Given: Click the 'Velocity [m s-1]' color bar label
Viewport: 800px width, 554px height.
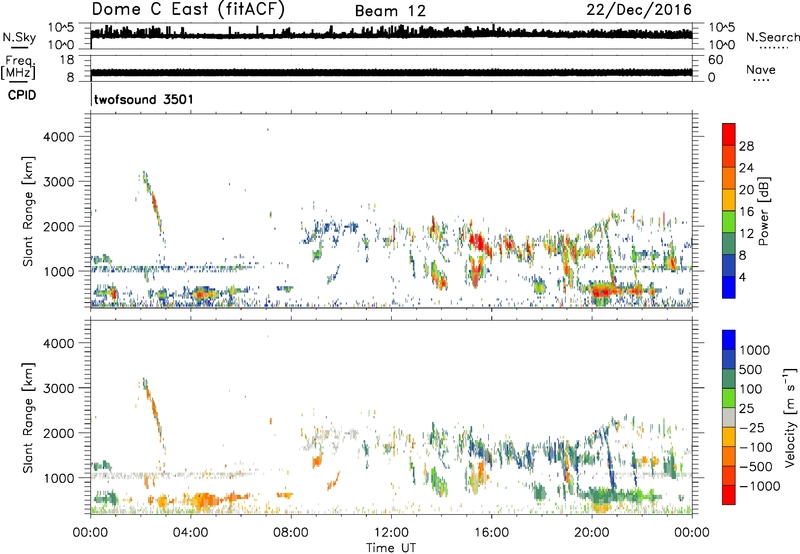Looking at the screenshot, I should point(790,418).
